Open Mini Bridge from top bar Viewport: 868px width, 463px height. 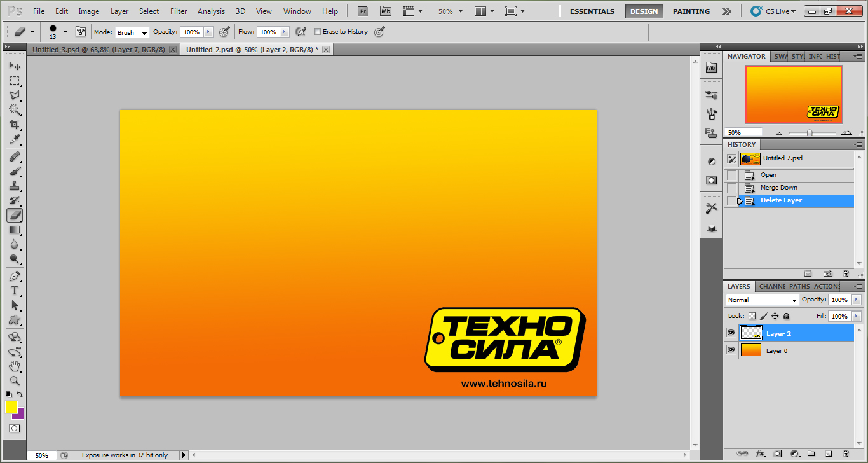(385, 11)
